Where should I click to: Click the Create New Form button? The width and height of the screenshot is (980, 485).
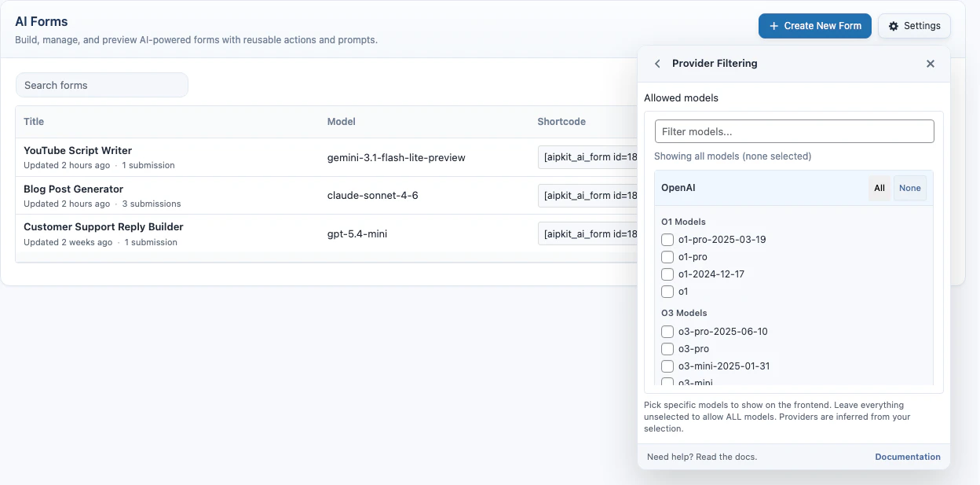(814, 25)
